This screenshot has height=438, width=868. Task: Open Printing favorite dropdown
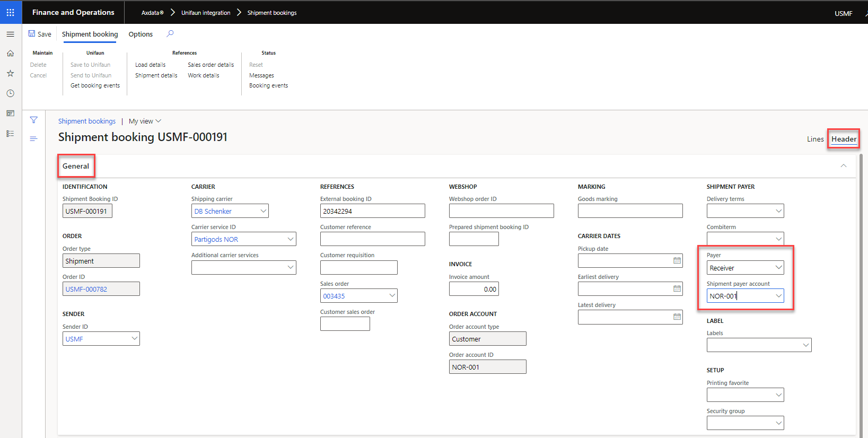[x=779, y=395]
